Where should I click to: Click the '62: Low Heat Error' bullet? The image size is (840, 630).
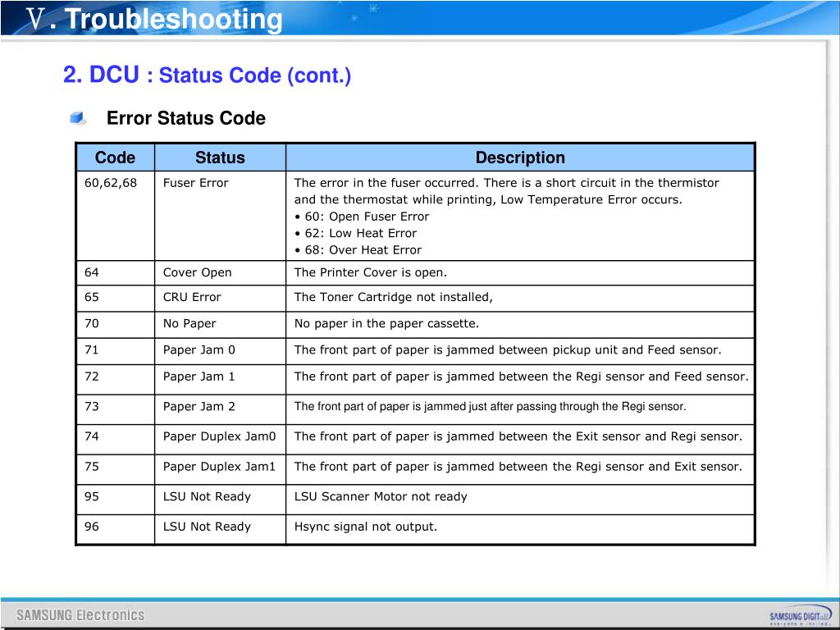click(356, 233)
